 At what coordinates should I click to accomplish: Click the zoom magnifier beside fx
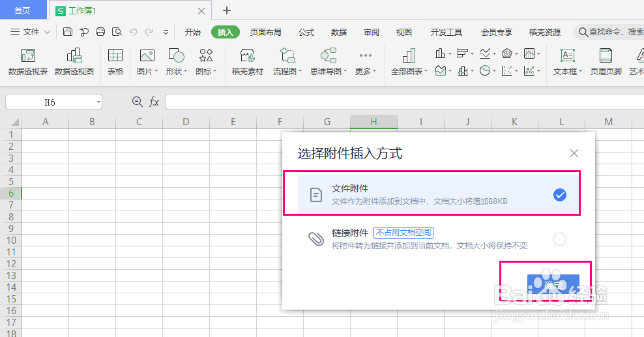coord(137,102)
